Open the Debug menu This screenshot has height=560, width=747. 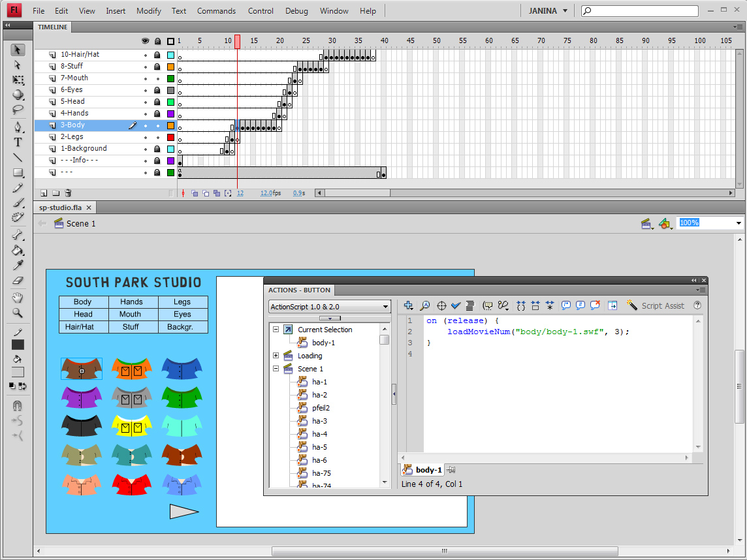(x=297, y=10)
